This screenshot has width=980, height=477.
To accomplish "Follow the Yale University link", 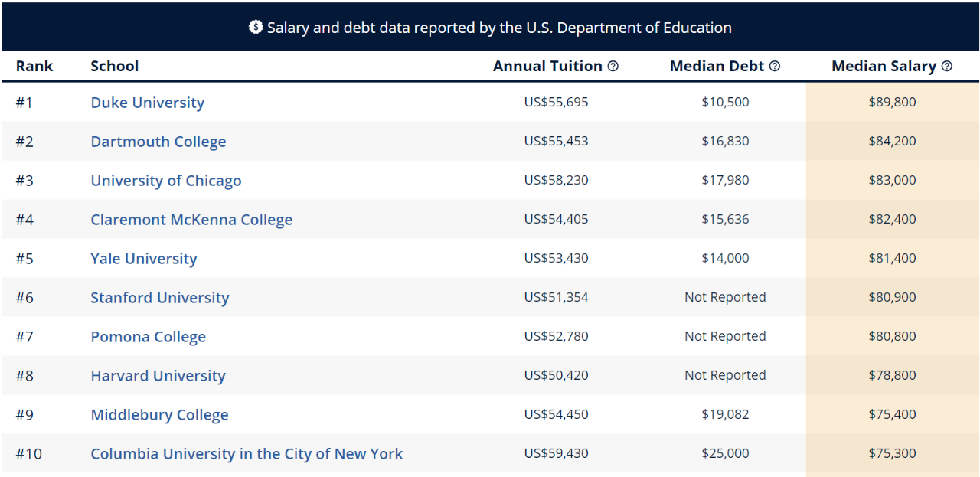I will point(144,259).
